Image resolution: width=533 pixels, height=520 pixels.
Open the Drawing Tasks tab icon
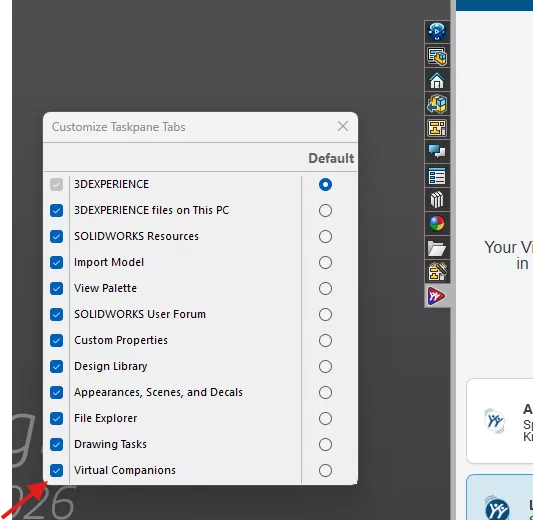[437, 272]
